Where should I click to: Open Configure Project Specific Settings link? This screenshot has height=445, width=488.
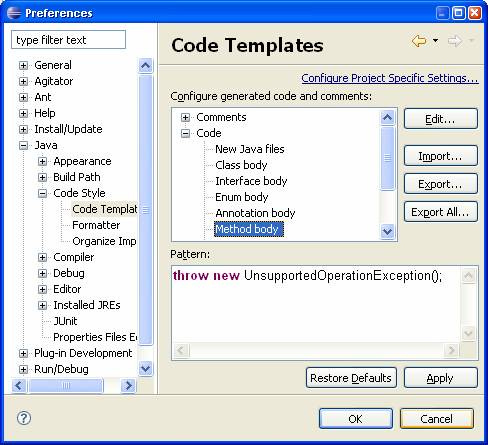click(x=390, y=78)
